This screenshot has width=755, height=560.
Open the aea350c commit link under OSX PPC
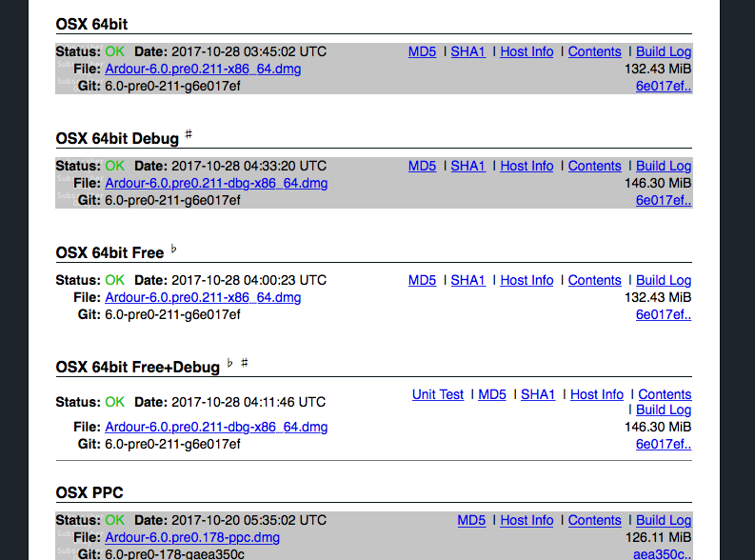click(664, 555)
